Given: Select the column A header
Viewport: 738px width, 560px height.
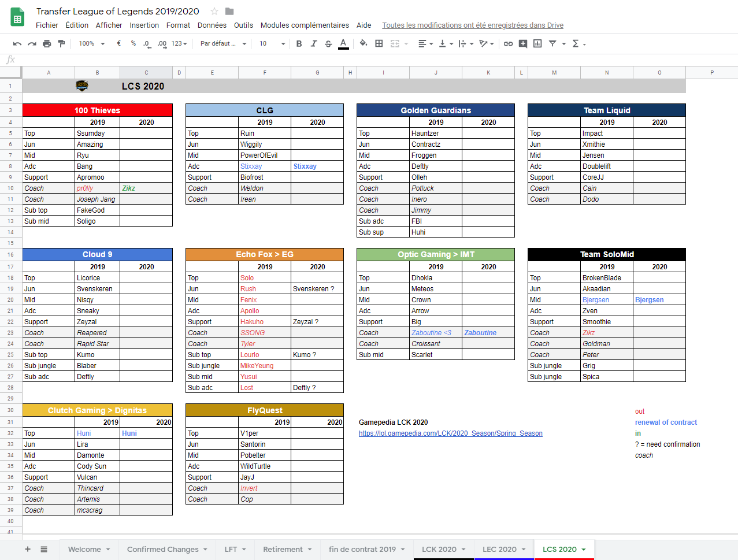Looking at the screenshot, I should point(49,73).
